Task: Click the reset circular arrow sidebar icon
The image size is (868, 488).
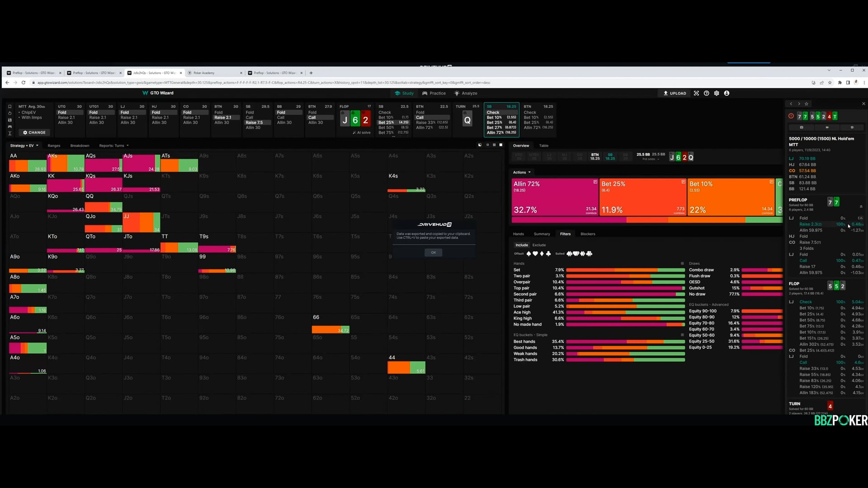Action: tap(9, 113)
